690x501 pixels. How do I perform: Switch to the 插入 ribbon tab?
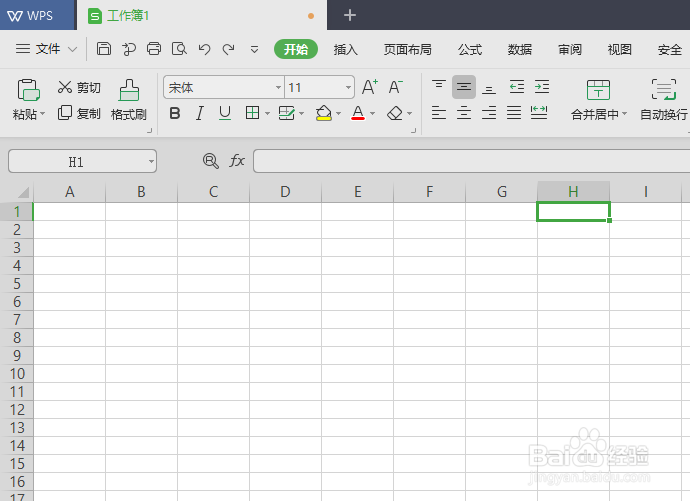click(345, 49)
